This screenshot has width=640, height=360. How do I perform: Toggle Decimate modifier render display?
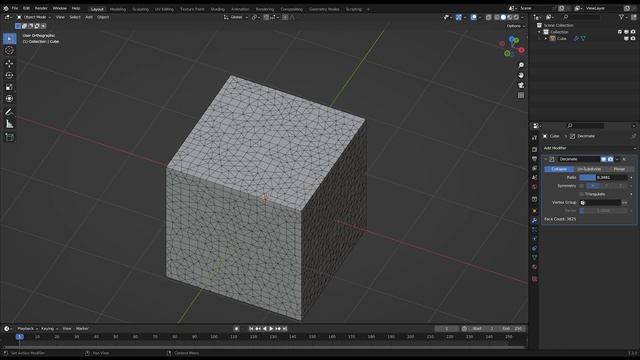(610, 159)
